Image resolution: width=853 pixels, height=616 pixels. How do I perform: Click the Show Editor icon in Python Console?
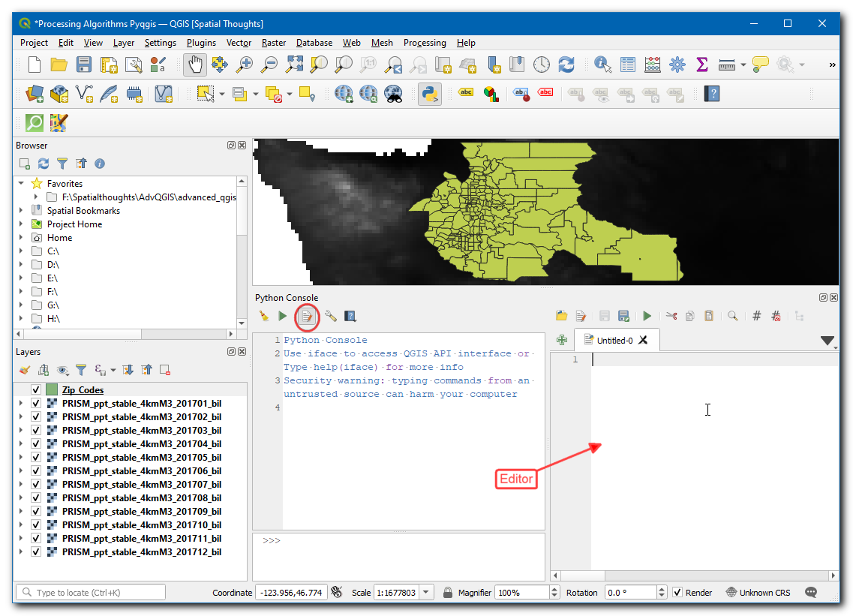pos(306,317)
